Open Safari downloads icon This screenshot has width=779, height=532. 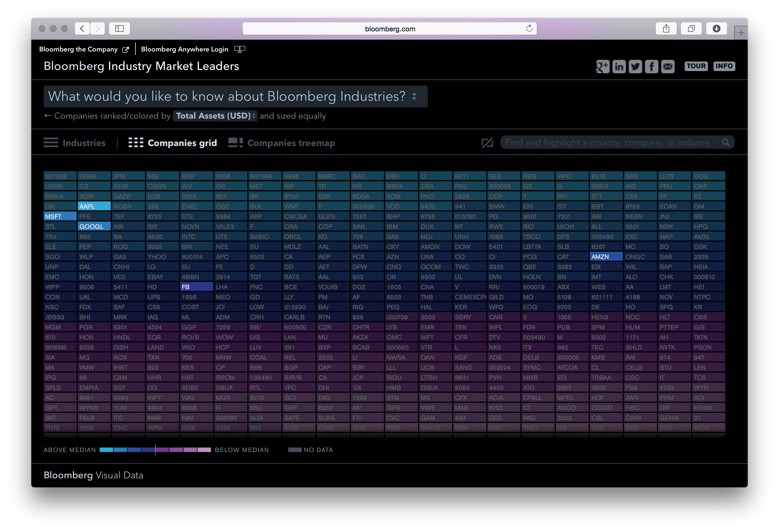click(717, 29)
